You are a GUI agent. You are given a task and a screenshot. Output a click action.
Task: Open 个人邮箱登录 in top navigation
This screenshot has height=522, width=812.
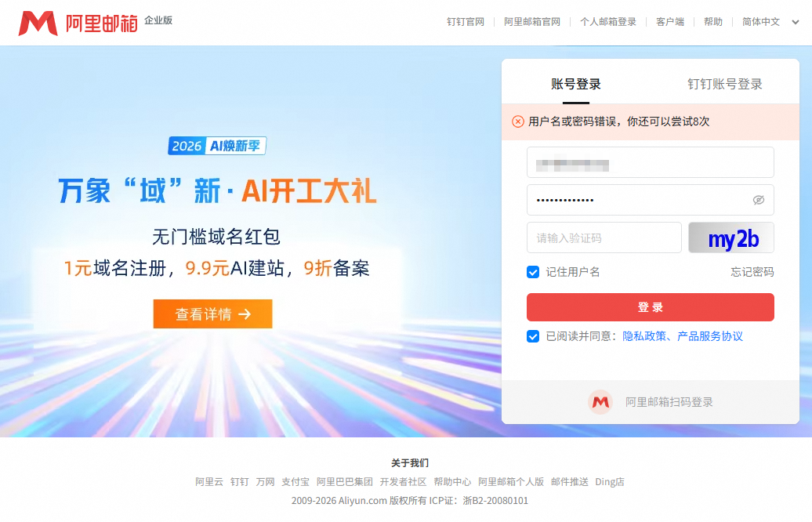point(608,22)
